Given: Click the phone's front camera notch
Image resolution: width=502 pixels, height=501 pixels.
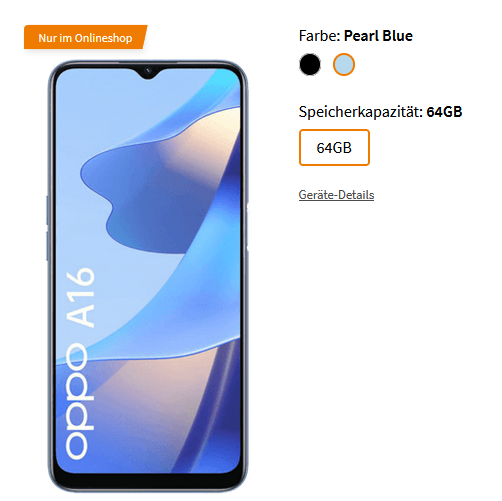Looking at the screenshot, I should point(148,72).
